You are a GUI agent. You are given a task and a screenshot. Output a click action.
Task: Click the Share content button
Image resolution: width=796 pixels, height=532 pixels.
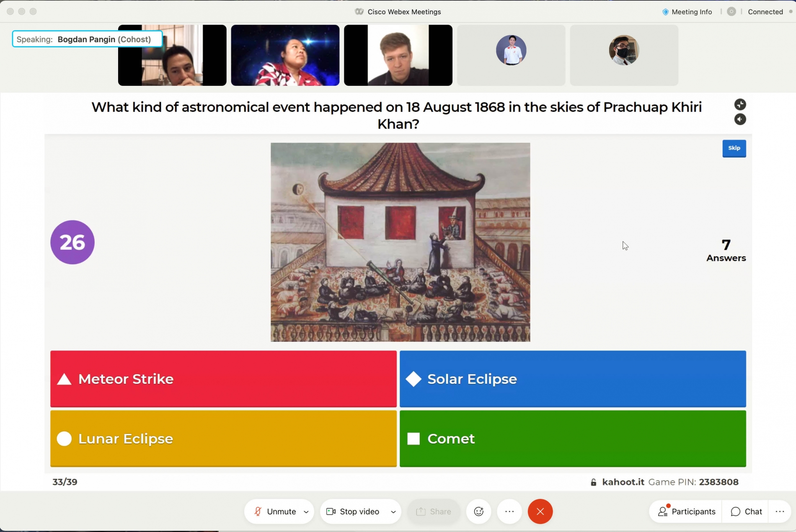pos(434,511)
